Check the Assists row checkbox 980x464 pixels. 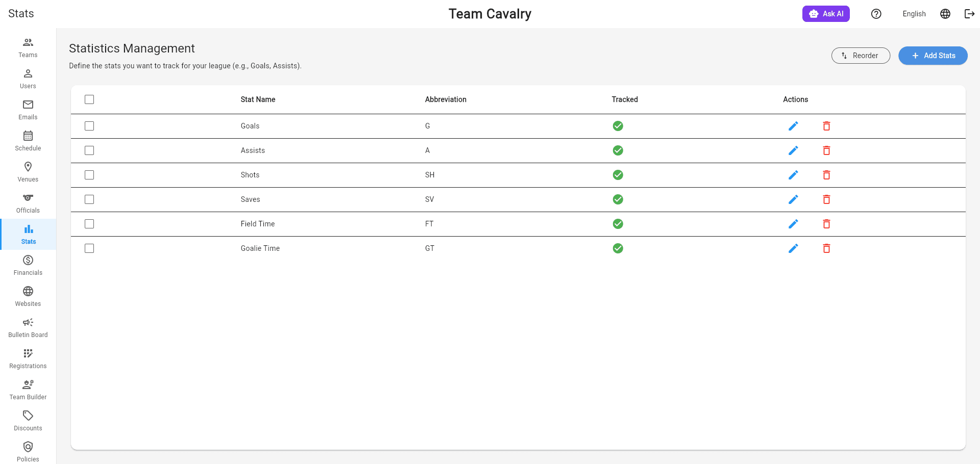click(x=89, y=150)
